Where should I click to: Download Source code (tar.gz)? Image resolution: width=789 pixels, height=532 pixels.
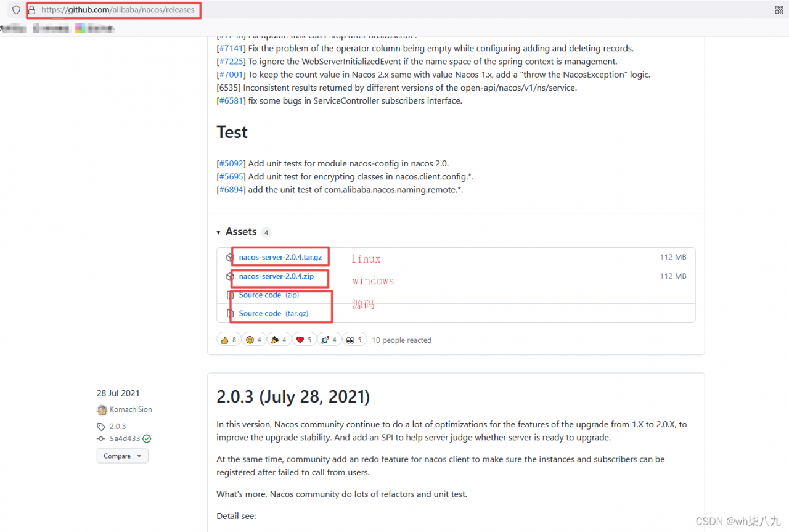(x=274, y=313)
